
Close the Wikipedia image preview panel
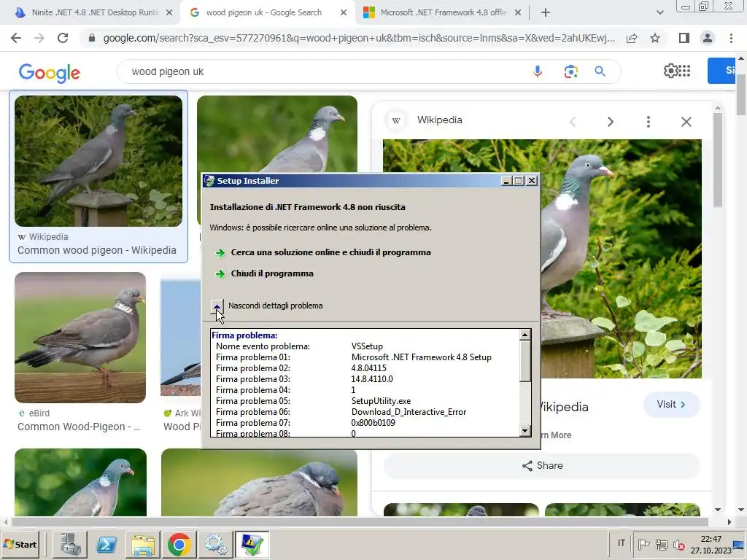click(686, 122)
